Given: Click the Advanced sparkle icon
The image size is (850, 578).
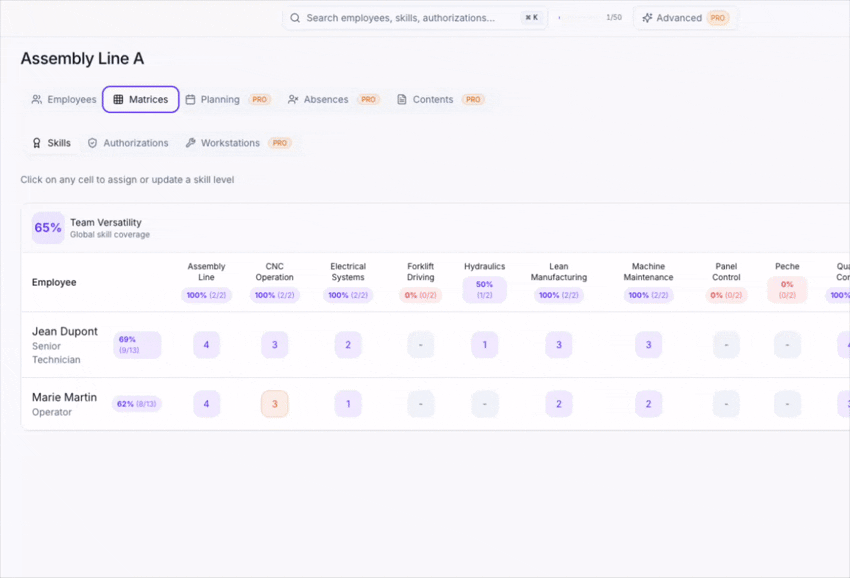Looking at the screenshot, I should pyautogui.click(x=647, y=18).
